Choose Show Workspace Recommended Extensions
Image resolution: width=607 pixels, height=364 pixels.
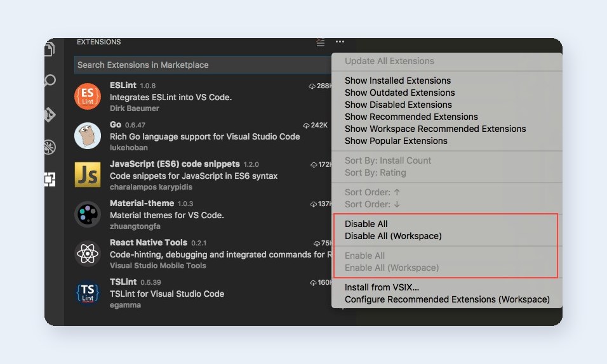pyautogui.click(x=435, y=129)
